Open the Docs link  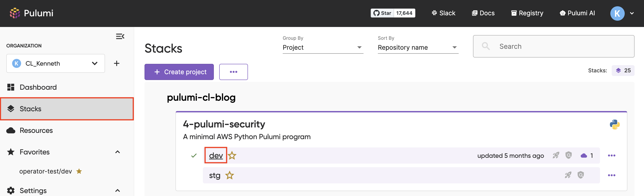click(483, 13)
